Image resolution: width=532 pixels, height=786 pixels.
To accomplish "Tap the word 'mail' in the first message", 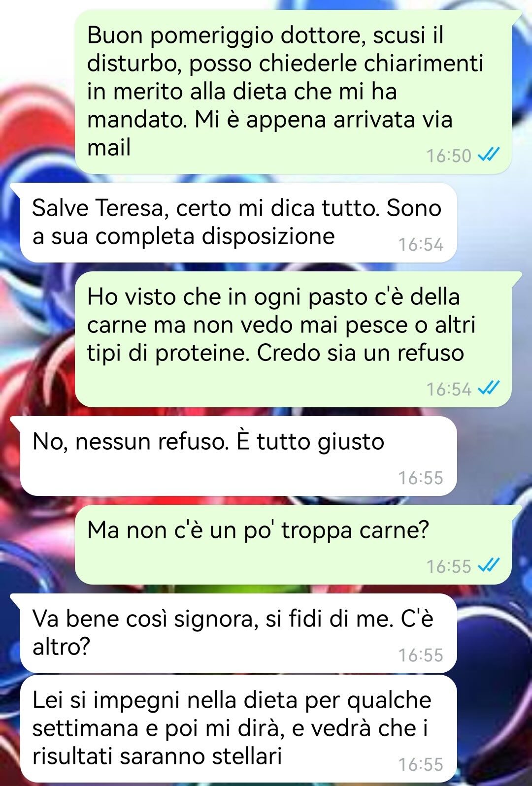I will coord(109,147).
